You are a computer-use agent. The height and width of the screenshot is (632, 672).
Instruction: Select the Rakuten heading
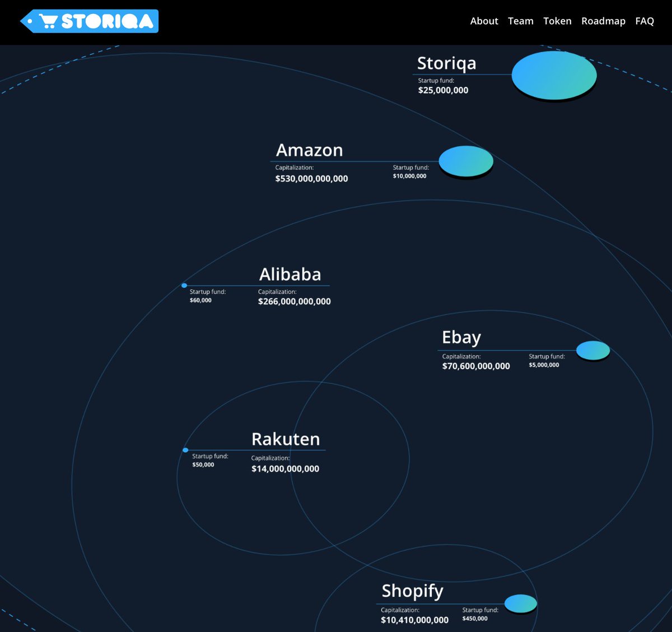(x=286, y=439)
